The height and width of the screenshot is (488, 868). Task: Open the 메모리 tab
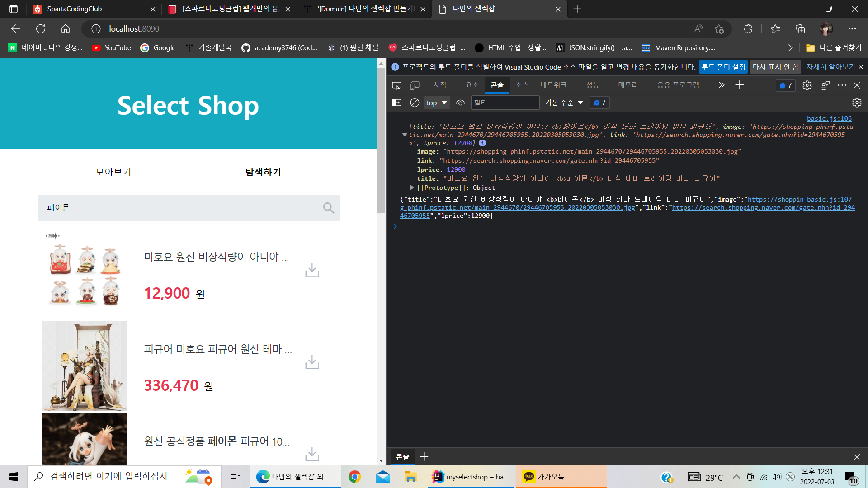pyautogui.click(x=628, y=85)
